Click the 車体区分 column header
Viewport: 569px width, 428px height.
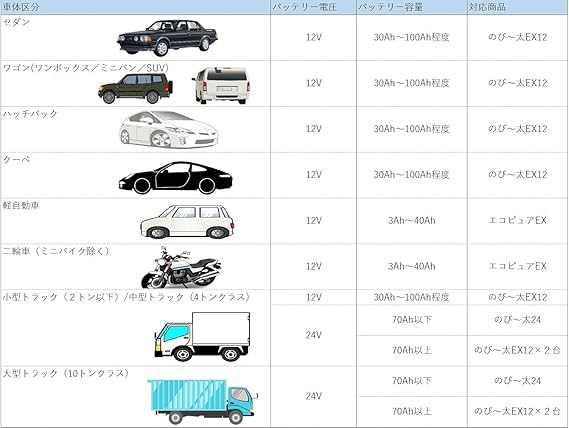pos(21,7)
